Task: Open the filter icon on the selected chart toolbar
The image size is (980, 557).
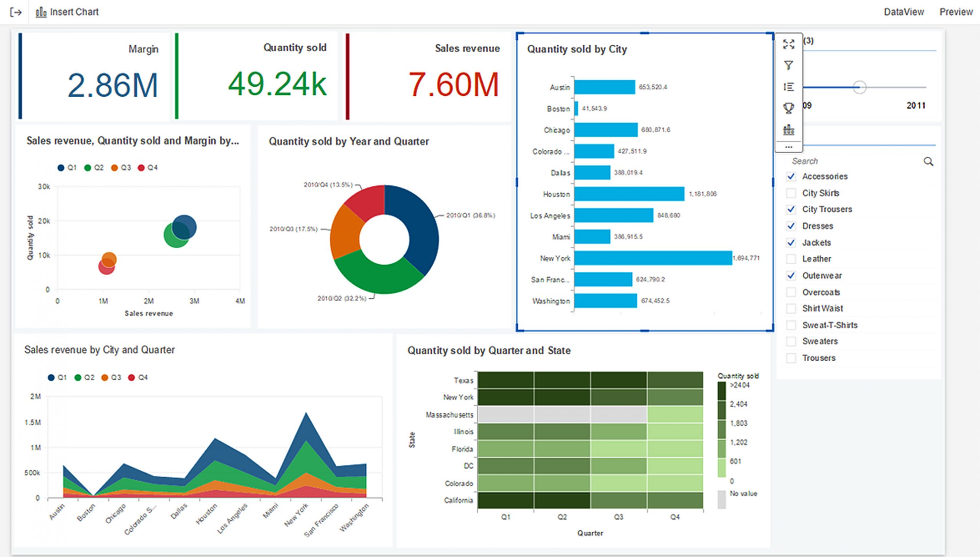Action: click(789, 65)
